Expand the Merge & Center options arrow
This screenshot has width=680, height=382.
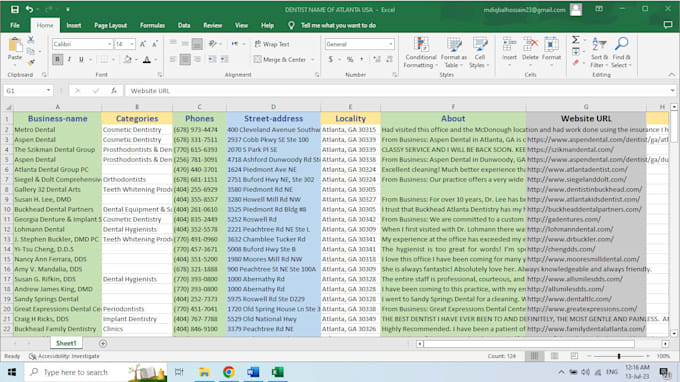(312, 59)
